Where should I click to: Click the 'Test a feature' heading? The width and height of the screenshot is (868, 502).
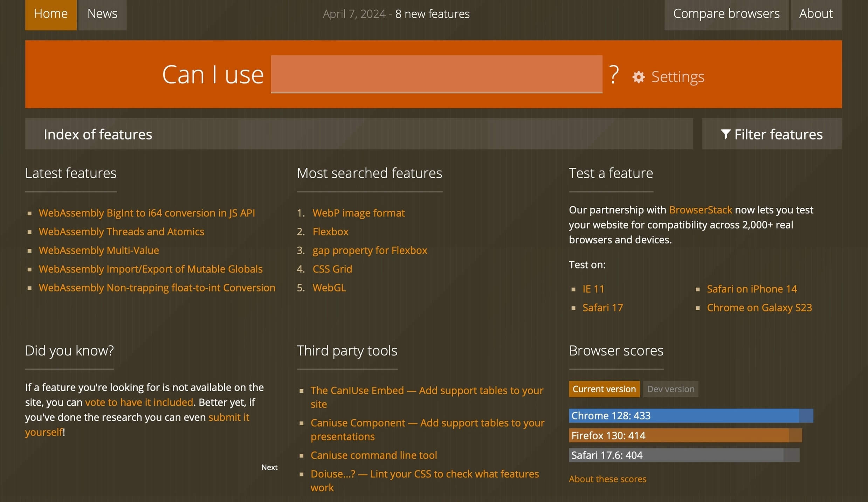611,173
